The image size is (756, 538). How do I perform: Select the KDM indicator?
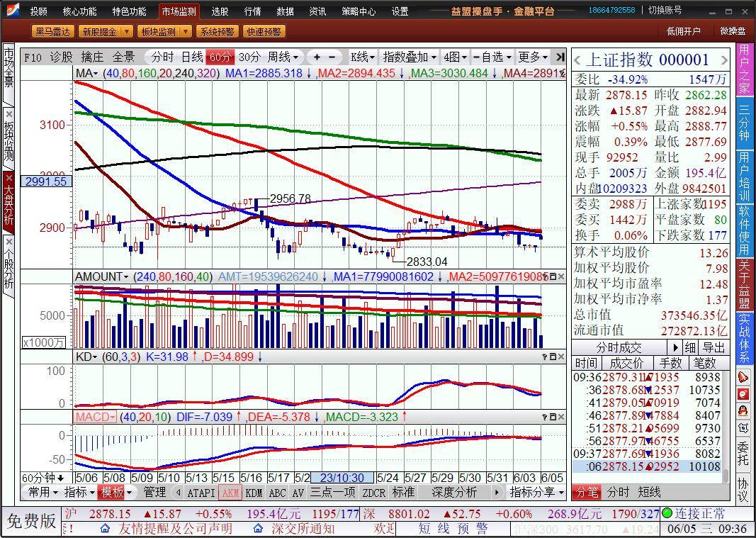(x=254, y=493)
